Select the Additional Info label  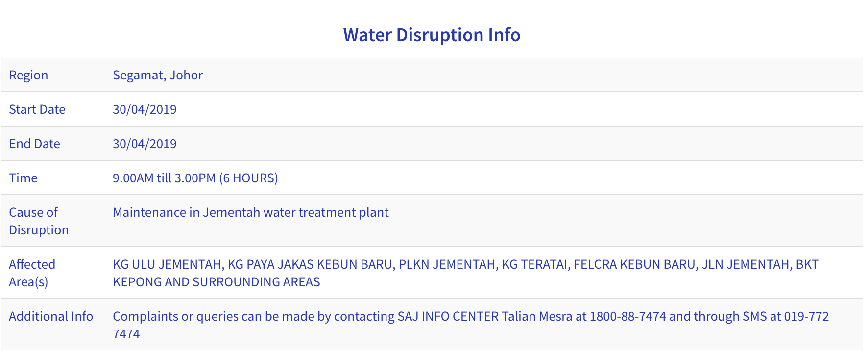pyautogui.click(x=51, y=316)
